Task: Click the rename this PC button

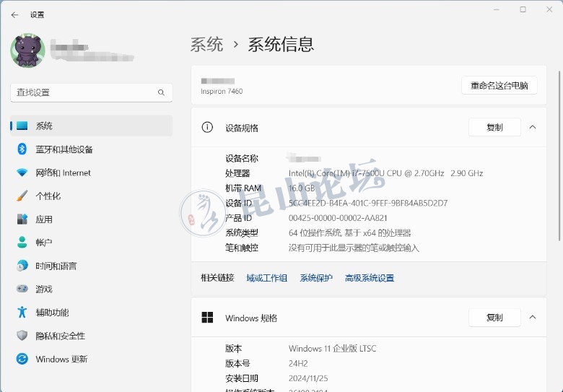Action: pos(499,85)
